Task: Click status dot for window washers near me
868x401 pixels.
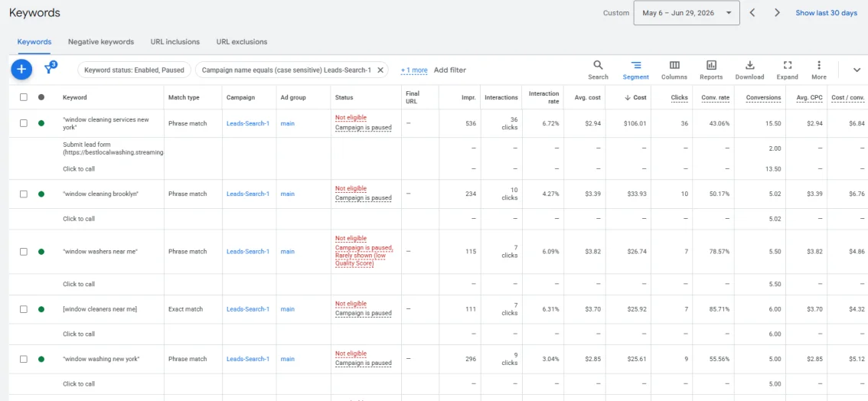Action: click(x=41, y=252)
